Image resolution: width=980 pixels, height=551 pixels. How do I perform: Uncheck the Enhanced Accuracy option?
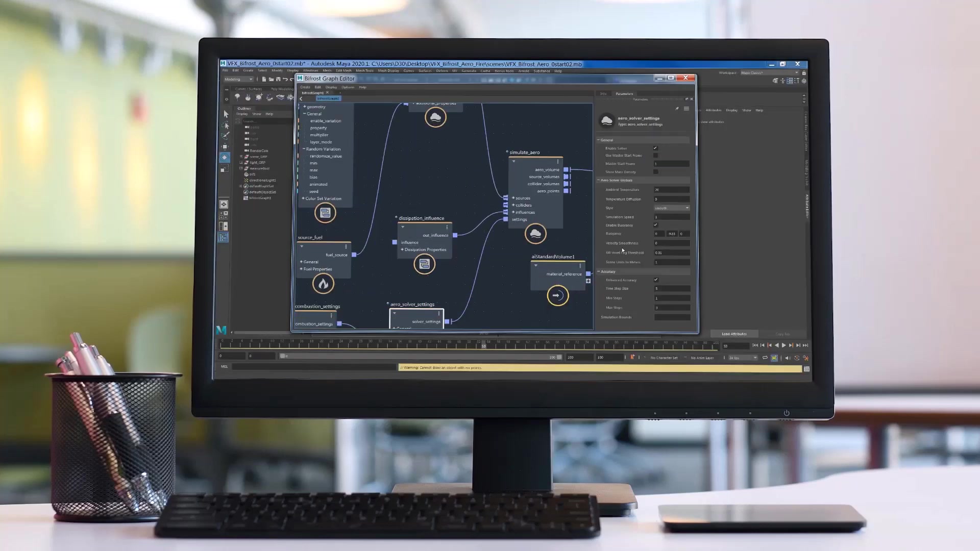tap(655, 280)
